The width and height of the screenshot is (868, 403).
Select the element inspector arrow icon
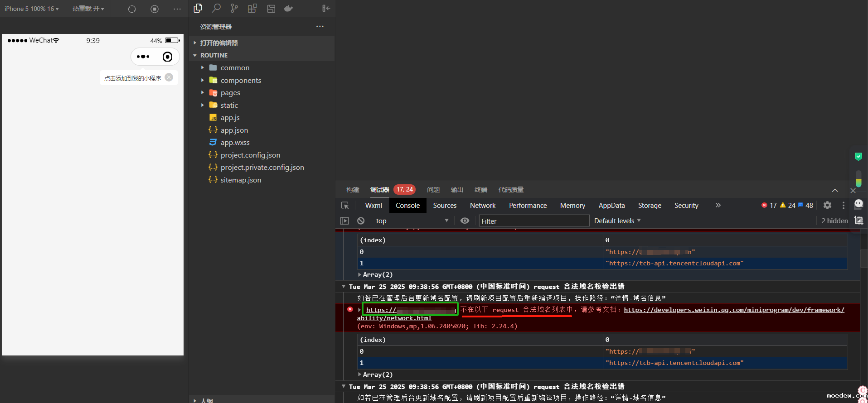pos(345,206)
